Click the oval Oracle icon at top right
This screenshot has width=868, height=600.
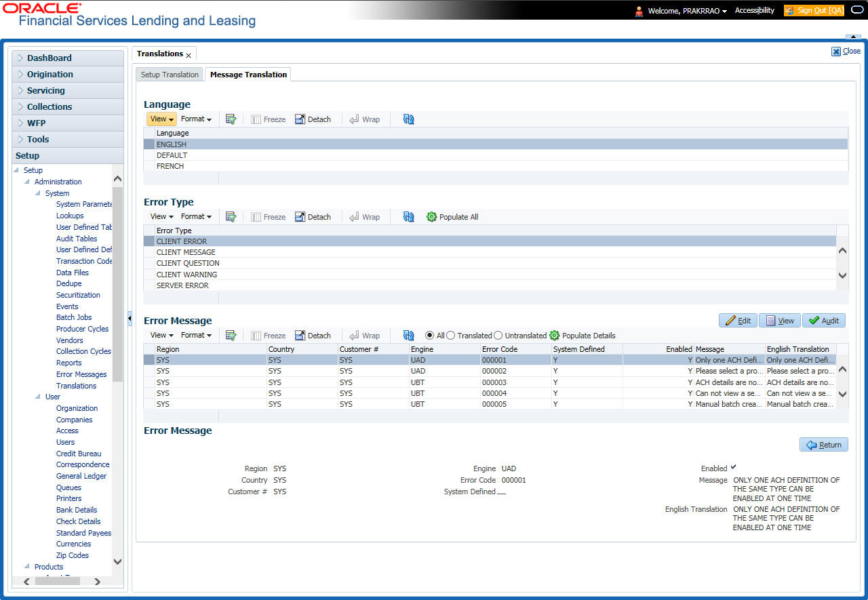pos(856,11)
